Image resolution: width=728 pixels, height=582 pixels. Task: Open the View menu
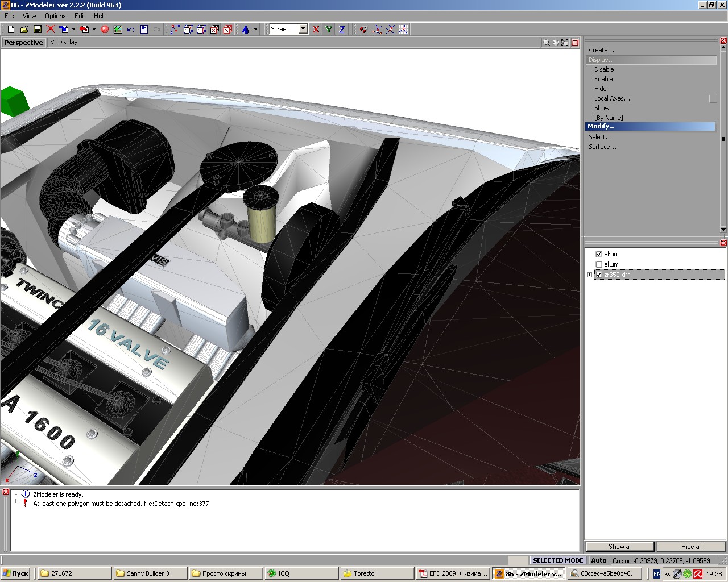[x=29, y=16]
